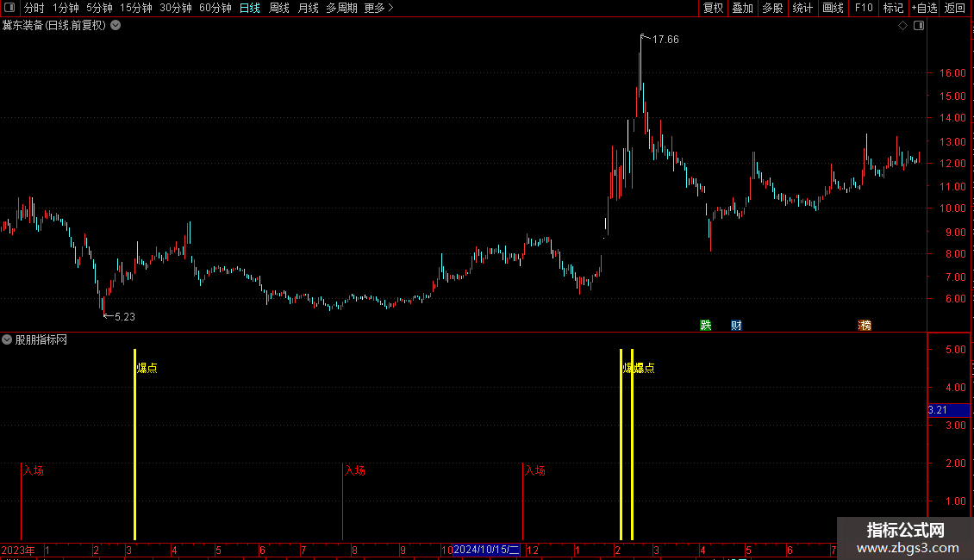974x560 pixels.
Task: Select the 15分钟 period tab
Action: click(x=135, y=8)
